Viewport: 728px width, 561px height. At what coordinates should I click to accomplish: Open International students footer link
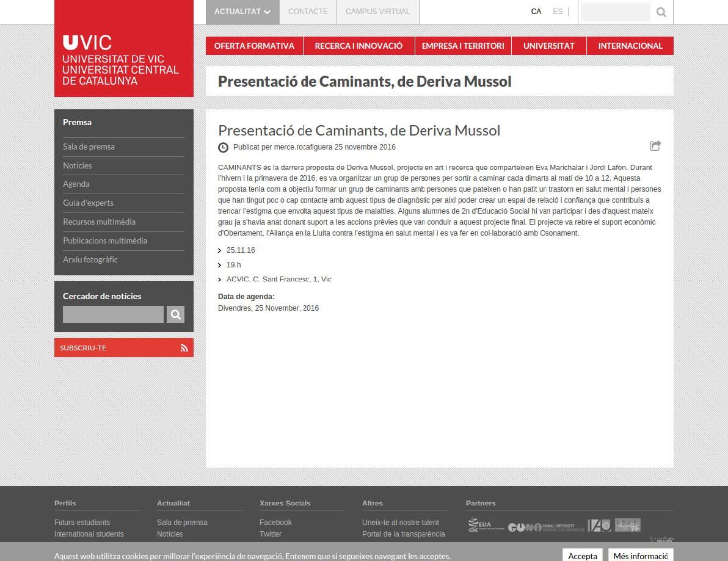(89, 534)
